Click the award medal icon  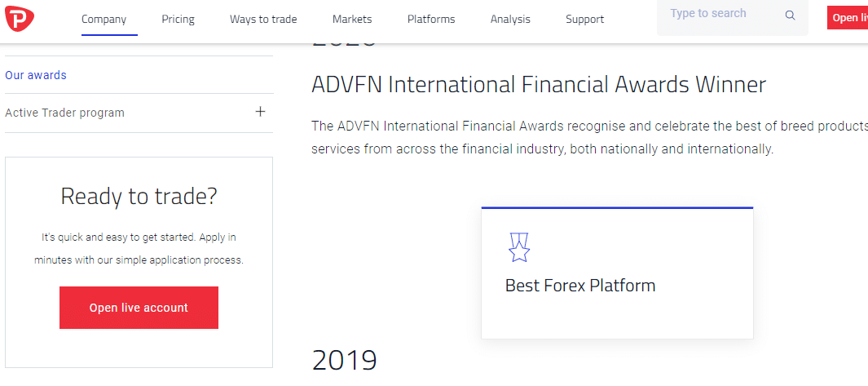(x=519, y=247)
